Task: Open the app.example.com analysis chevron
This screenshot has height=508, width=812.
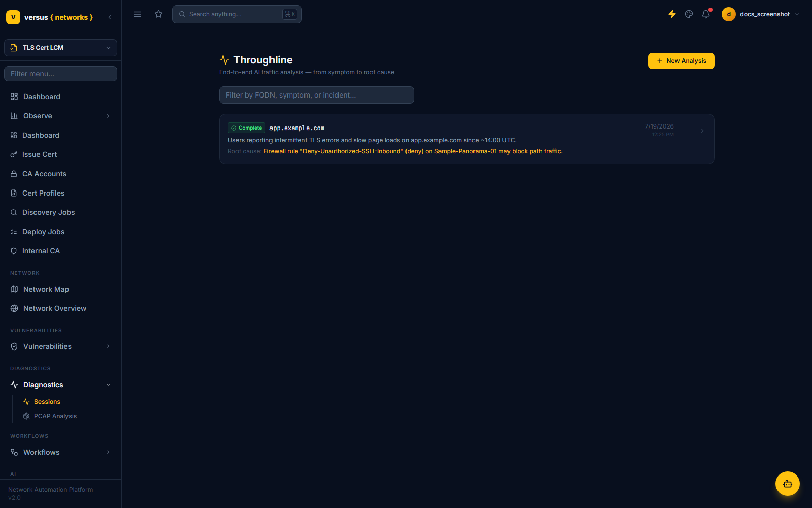Action: (702, 131)
